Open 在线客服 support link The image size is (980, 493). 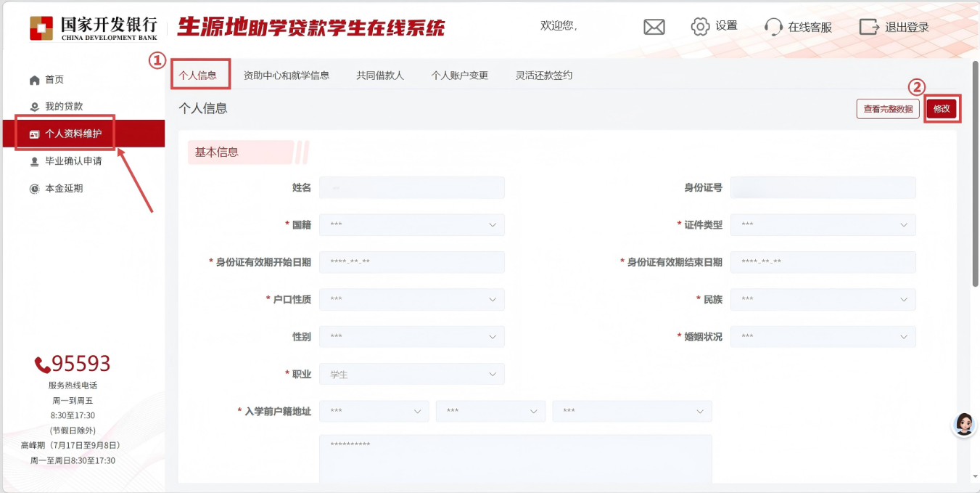(810, 28)
